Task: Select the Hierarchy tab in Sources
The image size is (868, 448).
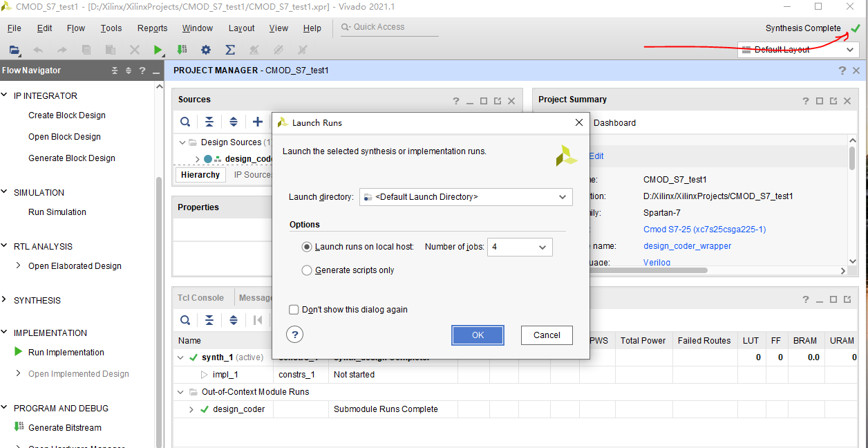Action: coord(200,175)
